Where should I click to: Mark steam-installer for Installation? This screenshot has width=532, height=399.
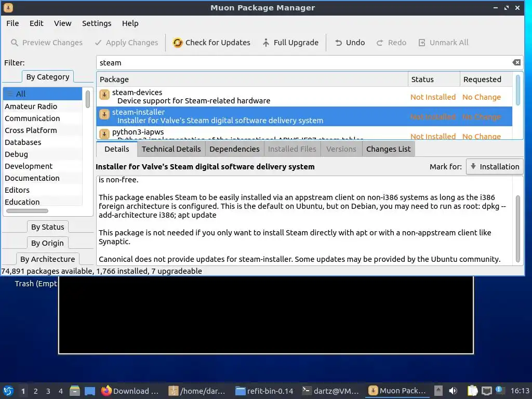click(x=495, y=167)
